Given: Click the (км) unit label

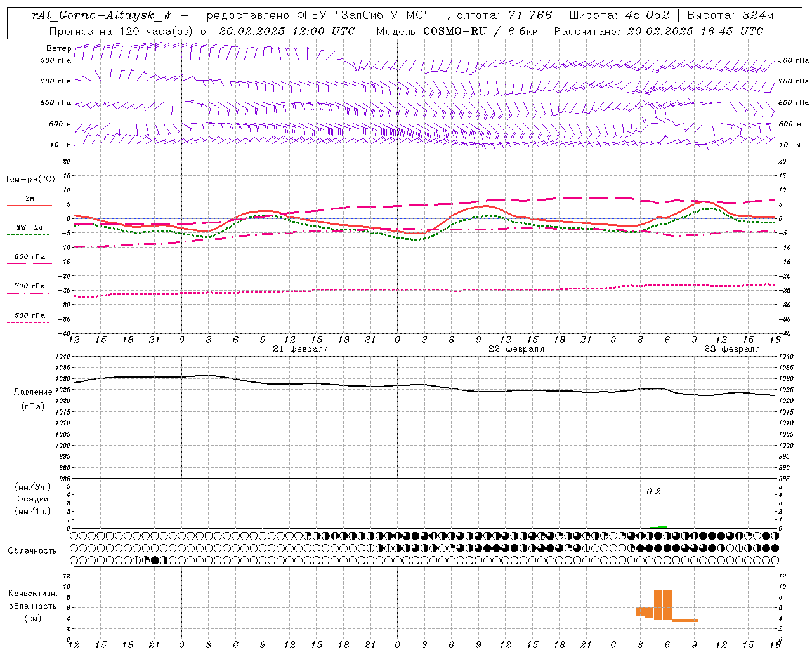Looking at the screenshot, I should tap(33, 618).
